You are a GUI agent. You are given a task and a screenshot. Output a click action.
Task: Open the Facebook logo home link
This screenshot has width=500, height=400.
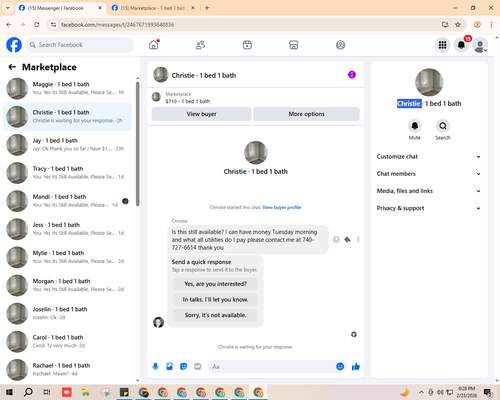(x=14, y=45)
